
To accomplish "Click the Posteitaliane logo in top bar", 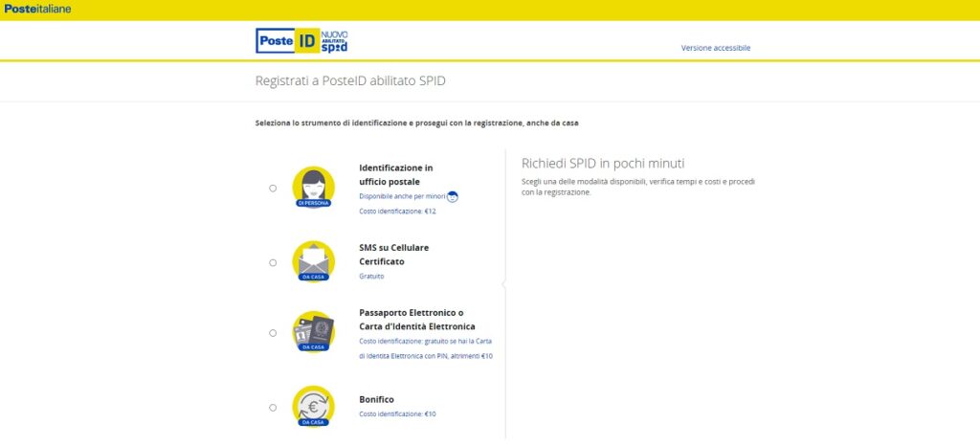I will coord(37,10).
